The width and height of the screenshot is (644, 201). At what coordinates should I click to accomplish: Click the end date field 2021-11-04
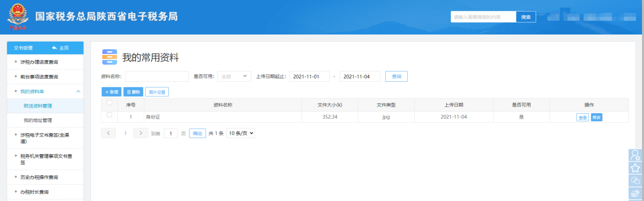(360, 76)
